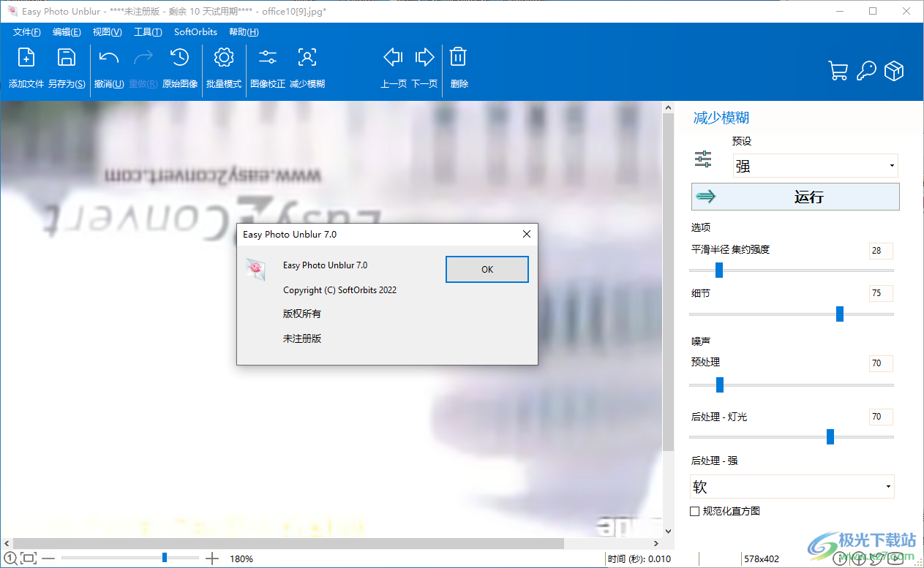Click the smoothing radius value field 28
The image size is (924, 568).
click(x=881, y=251)
